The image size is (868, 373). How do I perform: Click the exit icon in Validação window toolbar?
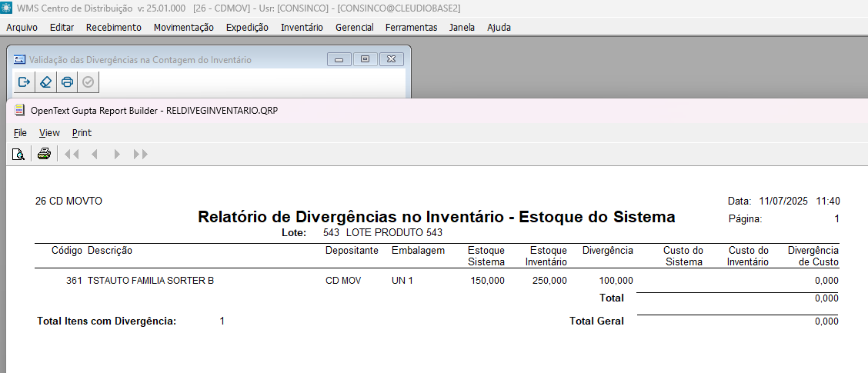pos(24,82)
